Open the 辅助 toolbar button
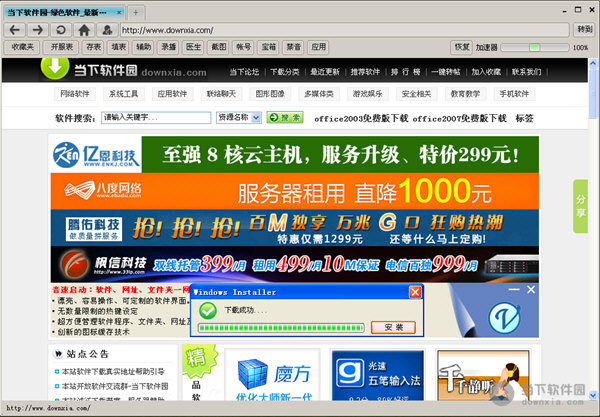Viewport: 600px width, 417px height. pos(143,47)
